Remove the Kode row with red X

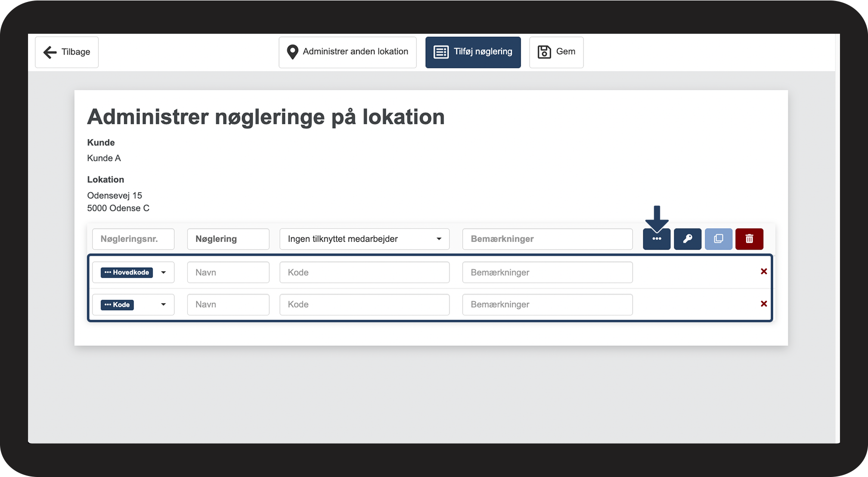[x=763, y=304]
